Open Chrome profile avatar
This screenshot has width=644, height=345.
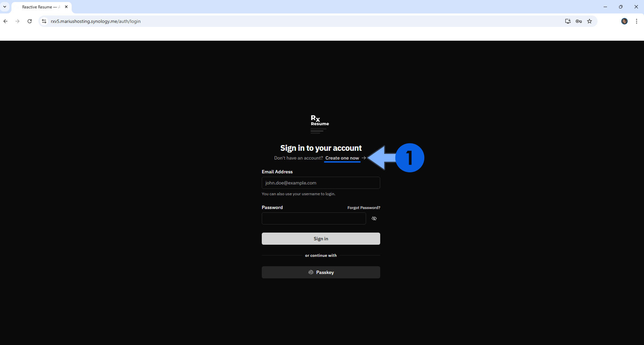(624, 21)
